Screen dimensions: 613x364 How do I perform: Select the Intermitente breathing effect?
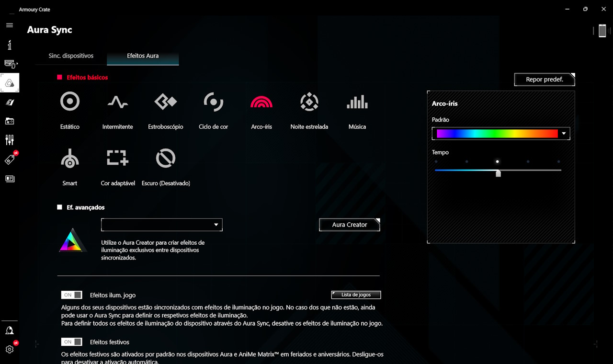coord(118,102)
